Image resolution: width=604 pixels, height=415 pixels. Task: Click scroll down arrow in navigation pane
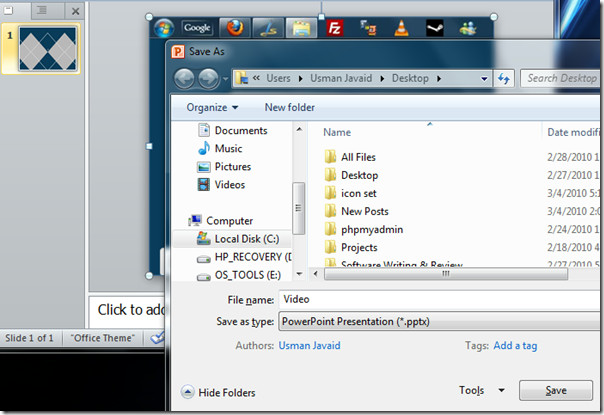coord(299,274)
